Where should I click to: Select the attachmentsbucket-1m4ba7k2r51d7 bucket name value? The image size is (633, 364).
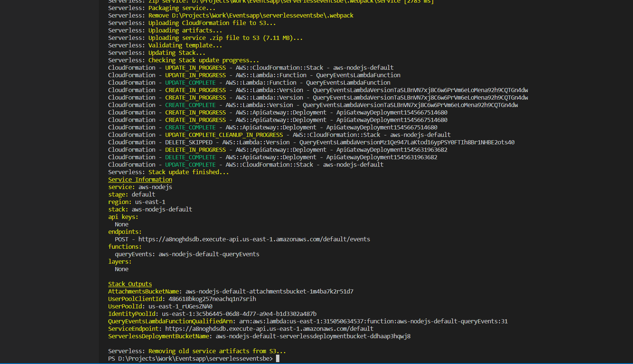click(269, 291)
